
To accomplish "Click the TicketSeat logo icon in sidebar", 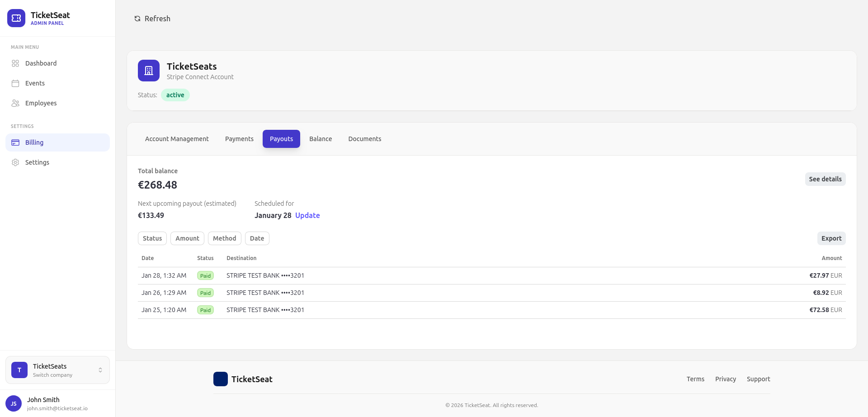I will point(16,18).
